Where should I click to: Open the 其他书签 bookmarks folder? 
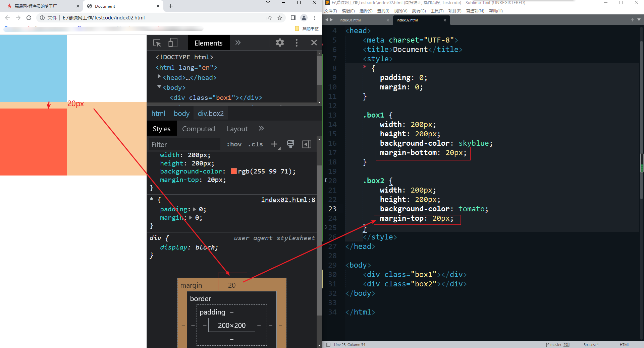pos(307,28)
